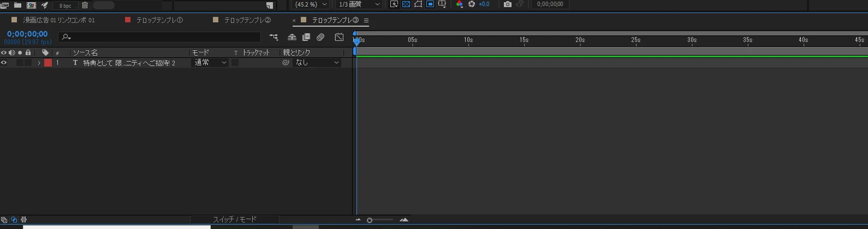Viewport: 868px width, 229px height.
Task: Expand or collapse layer switches pane icon
Action: pyautogui.click(x=3, y=220)
